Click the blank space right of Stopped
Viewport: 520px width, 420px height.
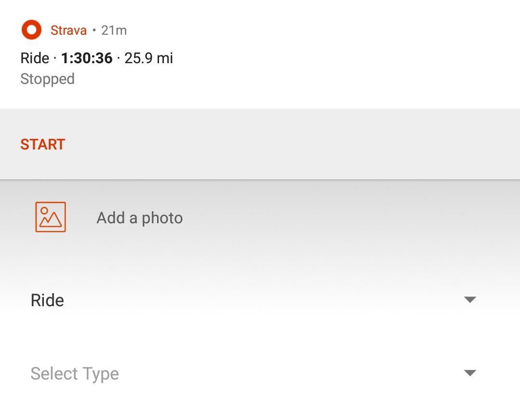pyautogui.click(x=289, y=79)
